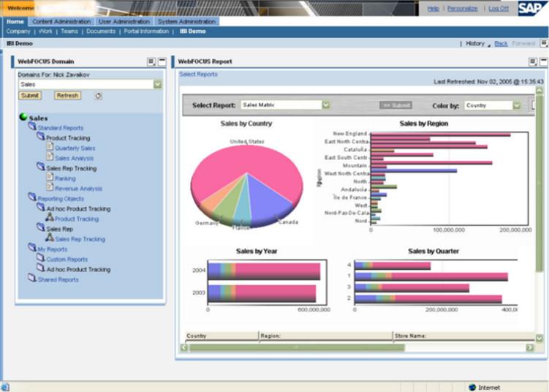Click the Select Reports link
Viewport: 549px width, 392px height.
198,75
